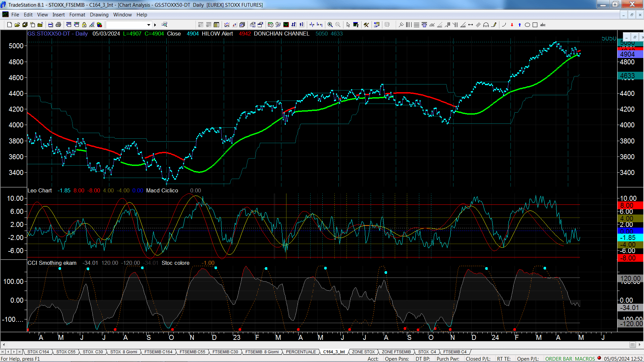The width and height of the screenshot is (644, 362).
Task: Switch to the PERCENTUALE tab
Action: (x=301, y=352)
